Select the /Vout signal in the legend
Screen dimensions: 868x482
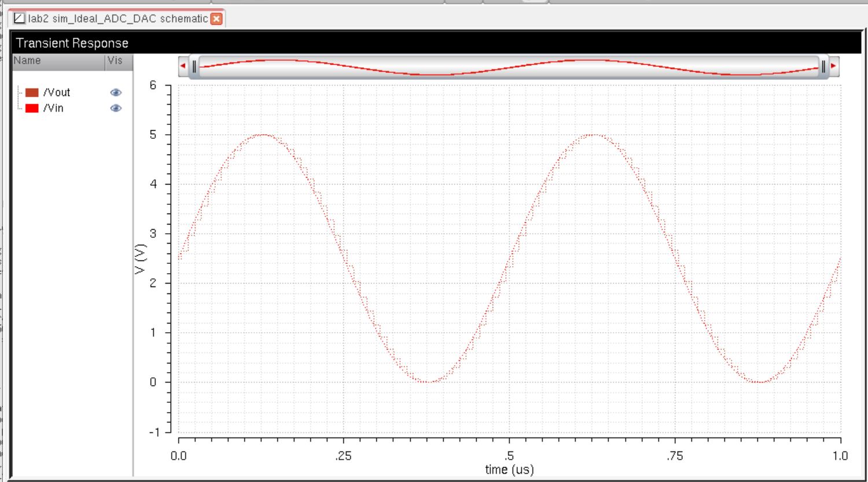57,93
